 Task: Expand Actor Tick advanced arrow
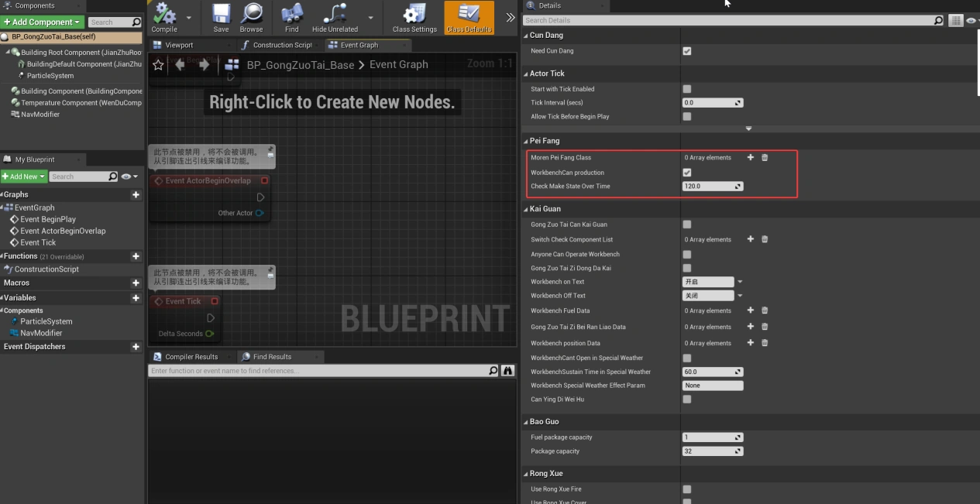748,129
